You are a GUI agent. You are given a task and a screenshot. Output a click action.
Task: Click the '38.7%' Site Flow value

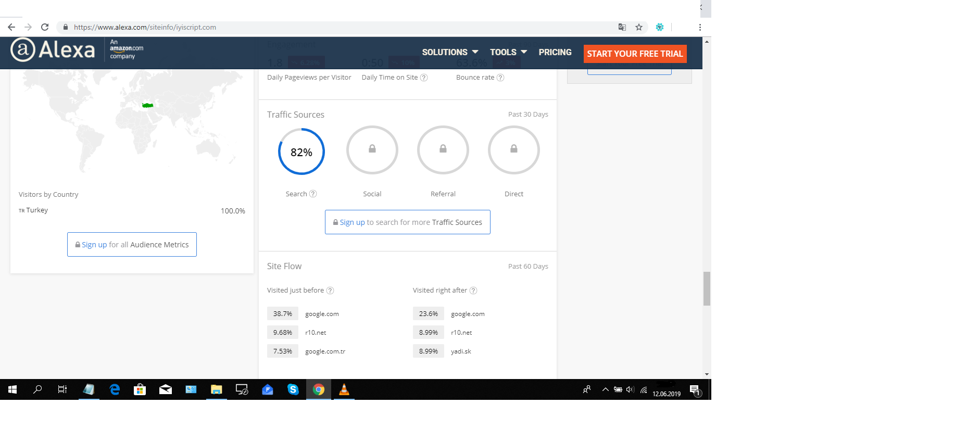pos(283,313)
